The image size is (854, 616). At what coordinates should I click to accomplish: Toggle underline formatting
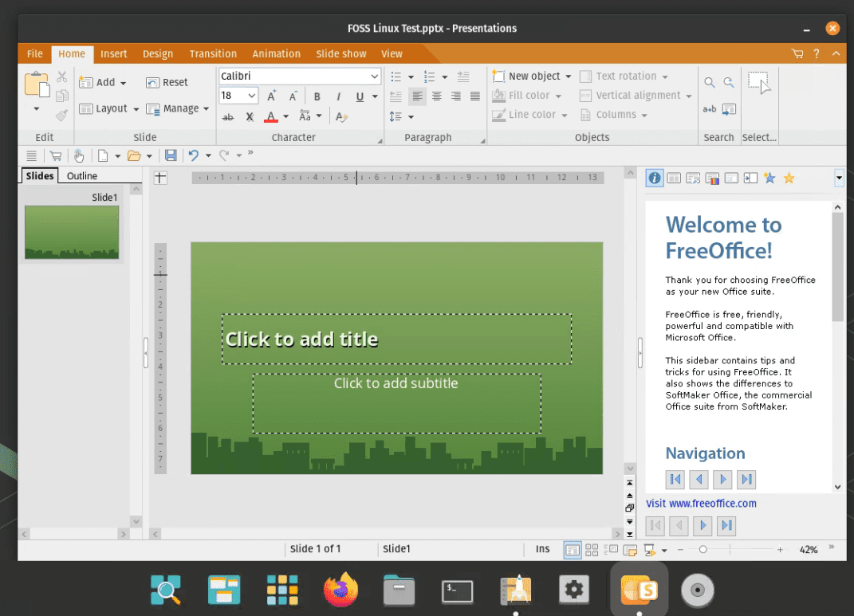pos(360,97)
